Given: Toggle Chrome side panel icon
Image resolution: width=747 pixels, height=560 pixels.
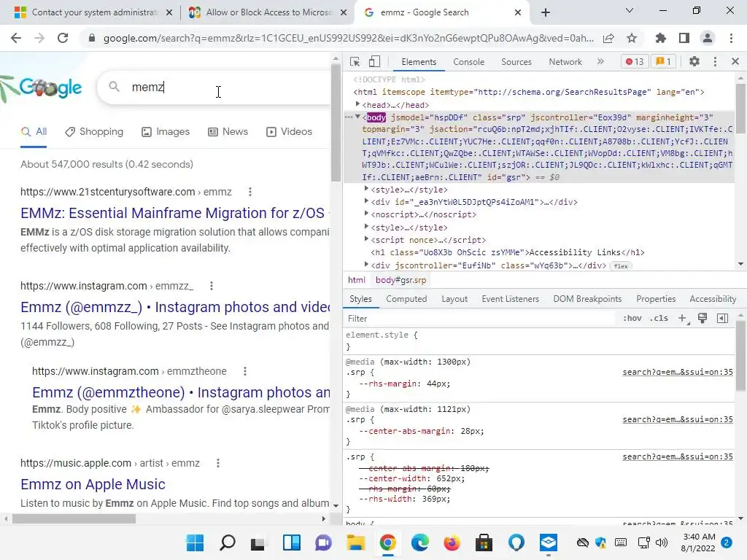Looking at the screenshot, I should click(684, 38).
